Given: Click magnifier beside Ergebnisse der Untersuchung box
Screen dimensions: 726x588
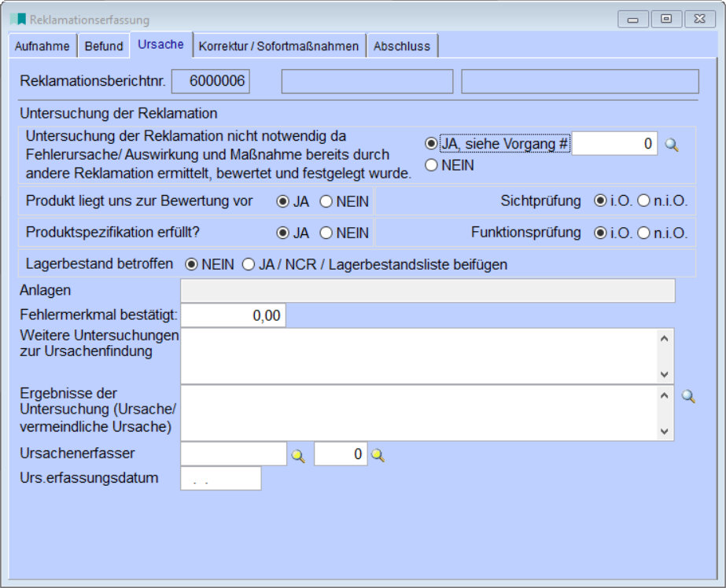Looking at the screenshot, I should click(688, 397).
